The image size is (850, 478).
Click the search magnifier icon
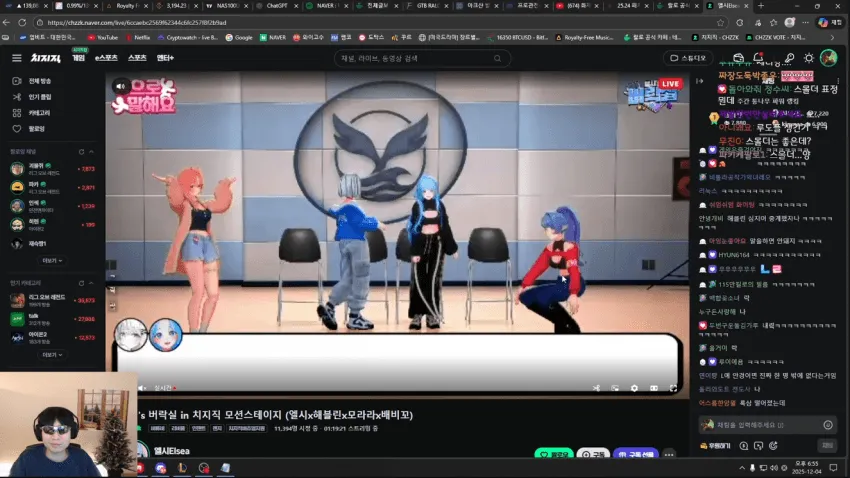tap(498, 59)
